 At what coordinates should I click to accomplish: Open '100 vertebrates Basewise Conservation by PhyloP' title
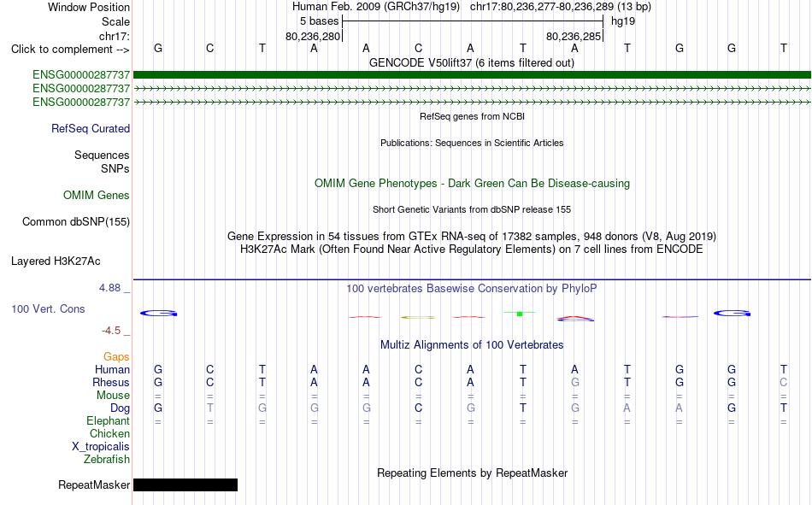pos(472,289)
